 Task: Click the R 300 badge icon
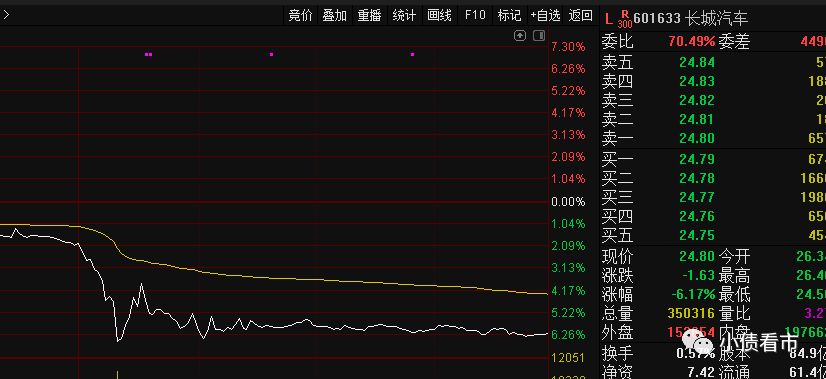(625, 18)
